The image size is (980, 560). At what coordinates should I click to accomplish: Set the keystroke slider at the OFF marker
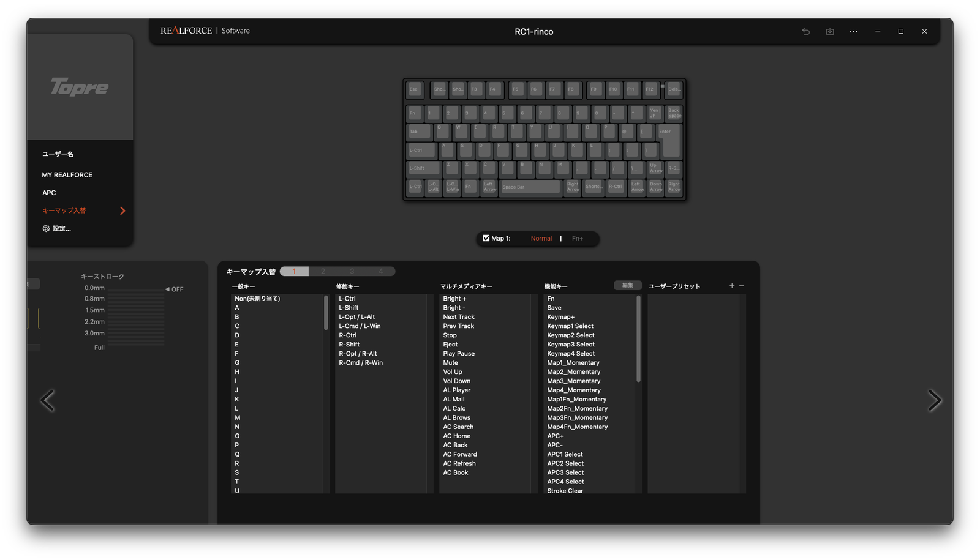[174, 289]
